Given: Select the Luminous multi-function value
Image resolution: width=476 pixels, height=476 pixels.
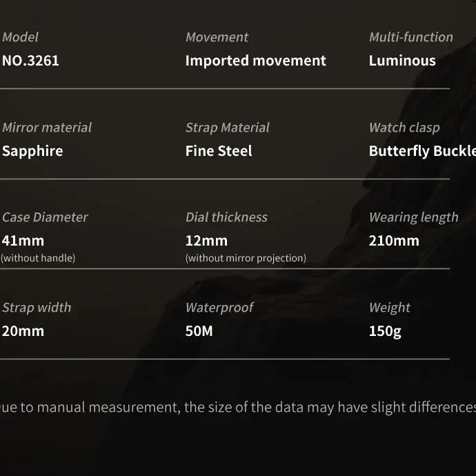Looking at the screenshot, I should click(x=402, y=61).
